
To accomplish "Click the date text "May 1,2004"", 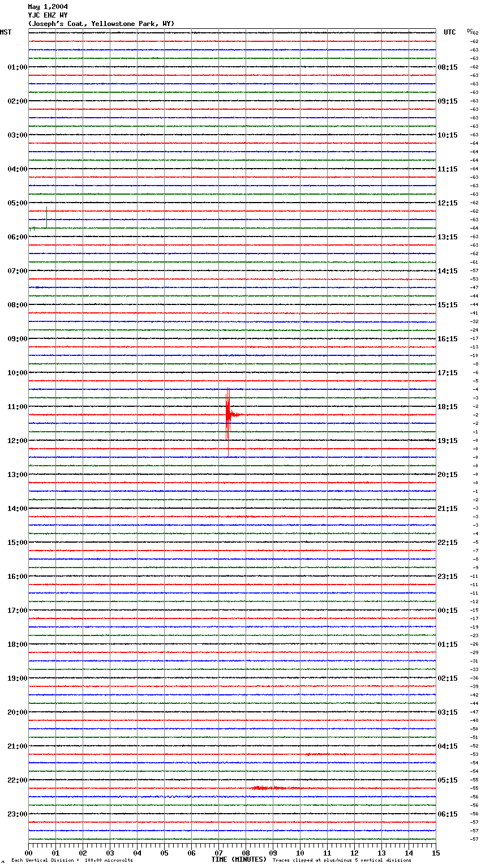I will (48, 7).
